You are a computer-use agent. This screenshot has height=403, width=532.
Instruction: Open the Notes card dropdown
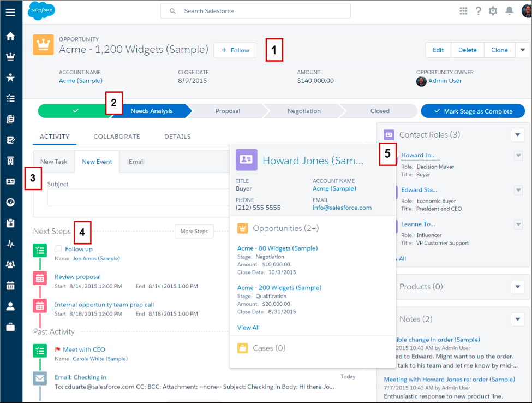point(518,319)
